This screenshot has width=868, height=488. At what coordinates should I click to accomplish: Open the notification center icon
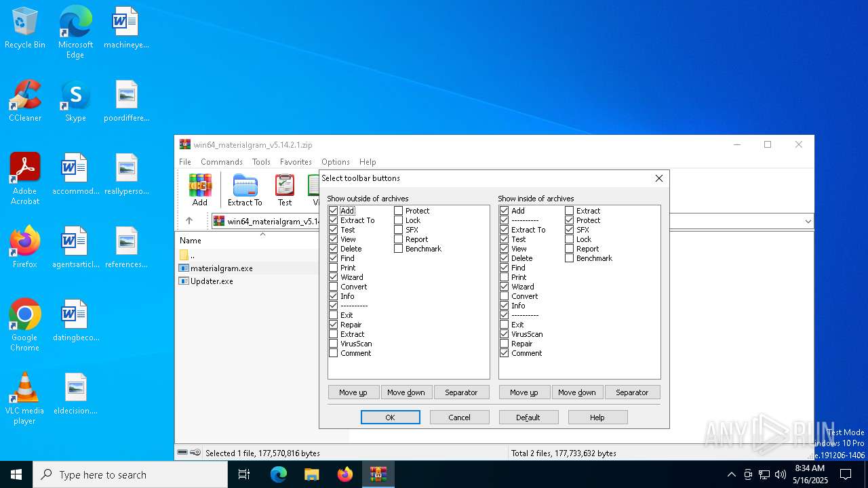tap(846, 474)
